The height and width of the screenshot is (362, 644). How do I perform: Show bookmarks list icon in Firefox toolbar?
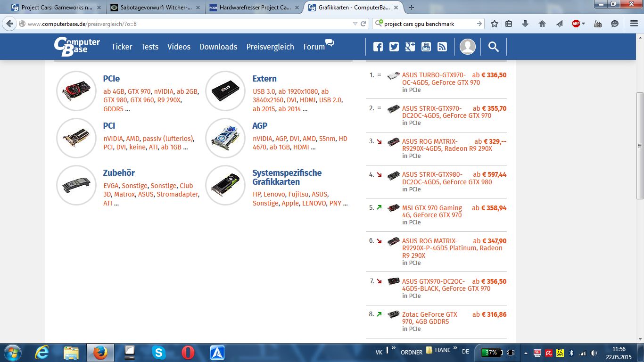509,24
